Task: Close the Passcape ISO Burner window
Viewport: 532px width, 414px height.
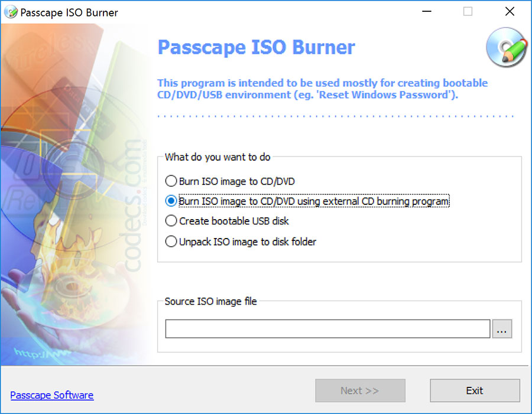Action: 510,12
